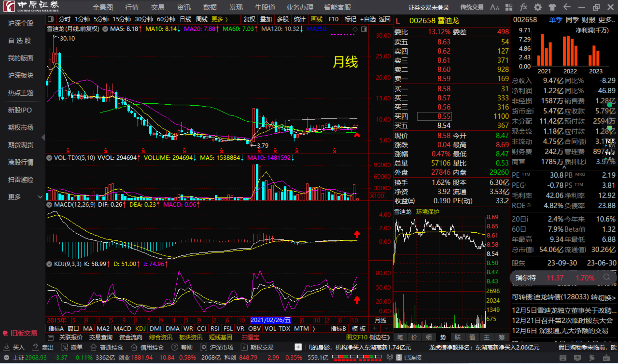
Task: Click the grid layout icon
Action: pos(509,7)
